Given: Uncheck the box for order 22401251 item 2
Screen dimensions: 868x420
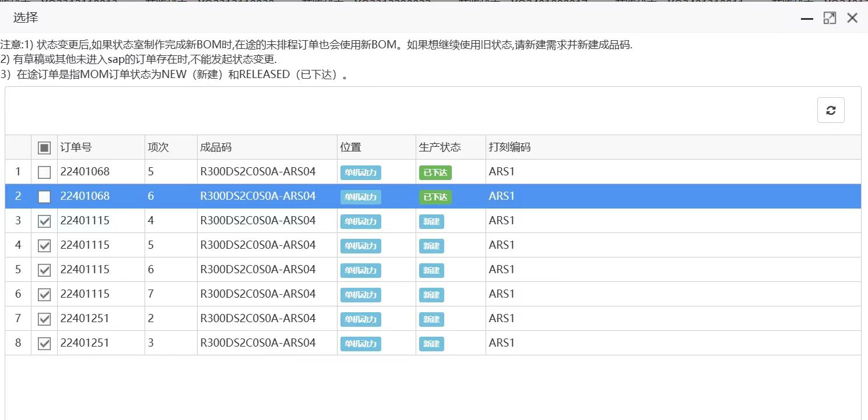Looking at the screenshot, I should (x=44, y=319).
